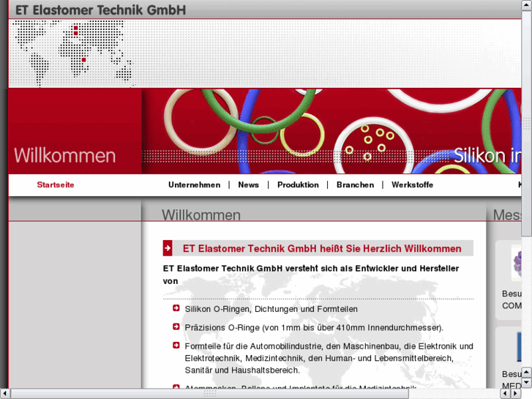Image resolution: width=532 pixels, height=399 pixels.
Task: Open the Unternehmen menu item
Action: [194, 184]
